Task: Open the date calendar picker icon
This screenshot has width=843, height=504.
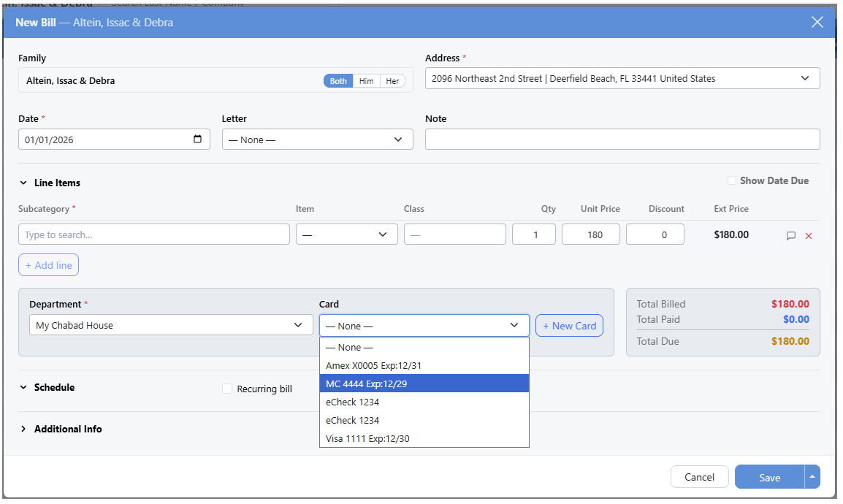Action: tap(197, 140)
